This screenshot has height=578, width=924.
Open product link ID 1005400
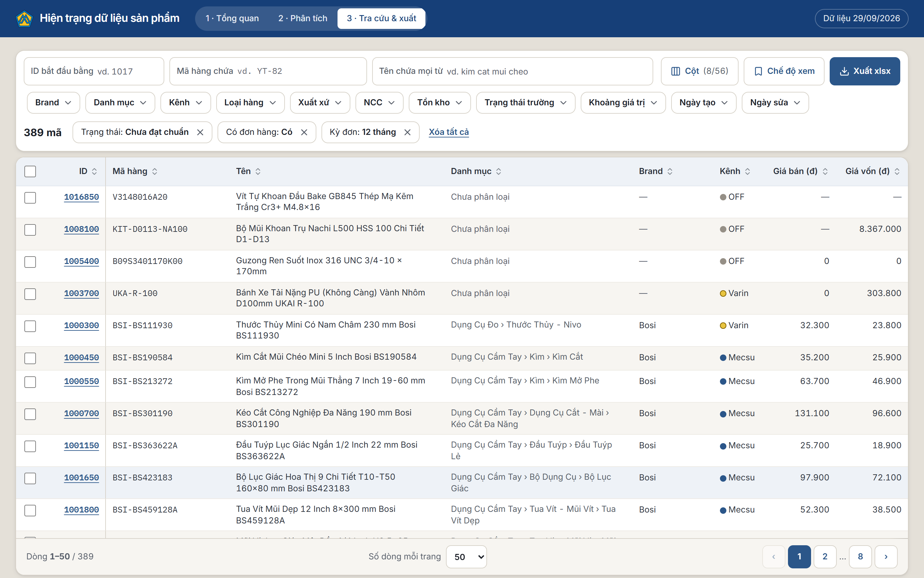[x=81, y=261]
